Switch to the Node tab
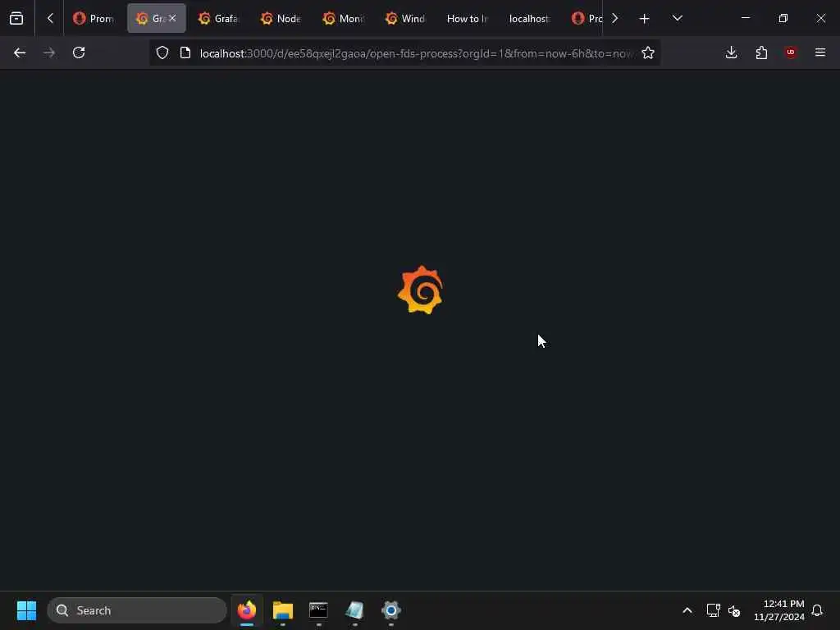This screenshot has height=630, width=840. coord(281,18)
